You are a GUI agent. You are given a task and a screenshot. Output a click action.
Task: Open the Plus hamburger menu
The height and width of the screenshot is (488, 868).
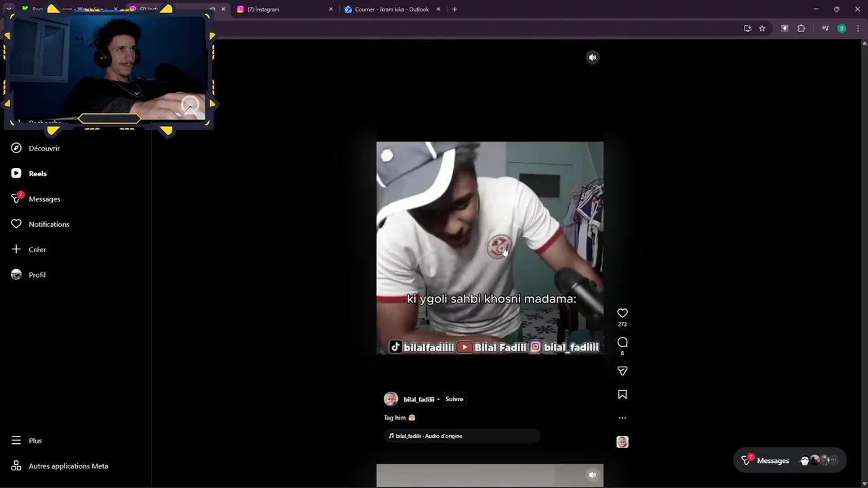(26, 441)
